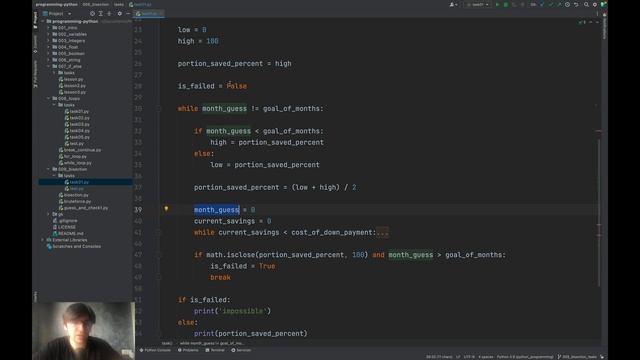Collapse the 008_loops folder
The height and width of the screenshot is (360, 640).
(49, 98)
